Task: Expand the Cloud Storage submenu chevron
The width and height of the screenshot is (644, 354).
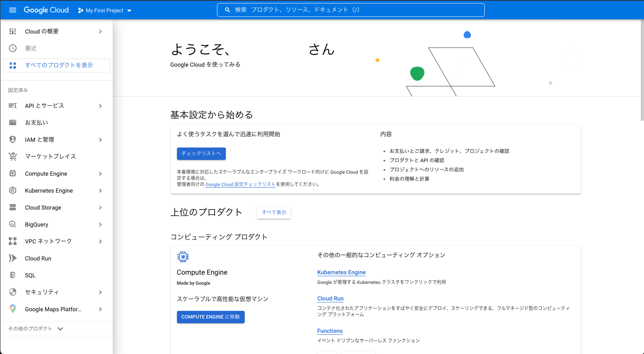Action: [100, 208]
